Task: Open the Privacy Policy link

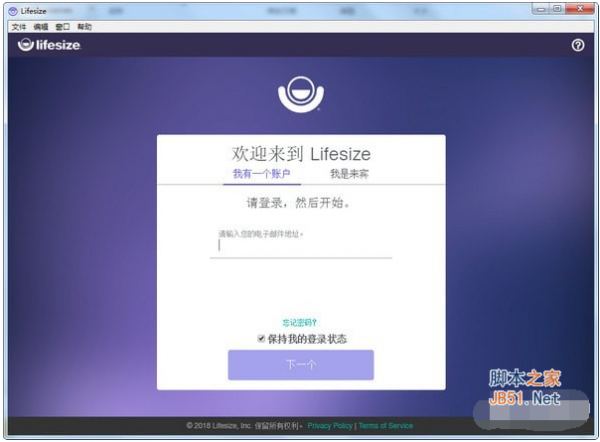Action: (x=330, y=426)
